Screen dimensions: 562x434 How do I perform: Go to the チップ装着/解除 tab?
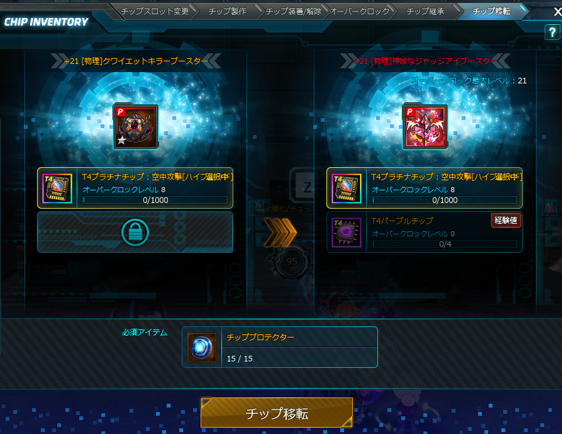click(293, 11)
